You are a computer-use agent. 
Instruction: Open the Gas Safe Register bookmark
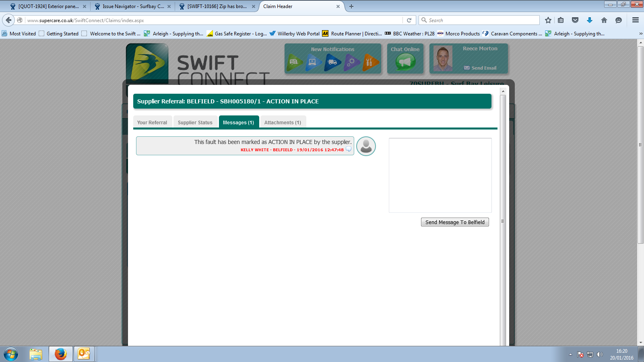pos(237,34)
